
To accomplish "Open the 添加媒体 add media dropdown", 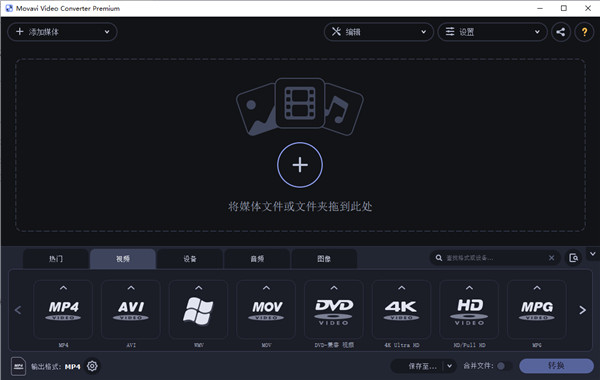I will (x=62, y=32).
